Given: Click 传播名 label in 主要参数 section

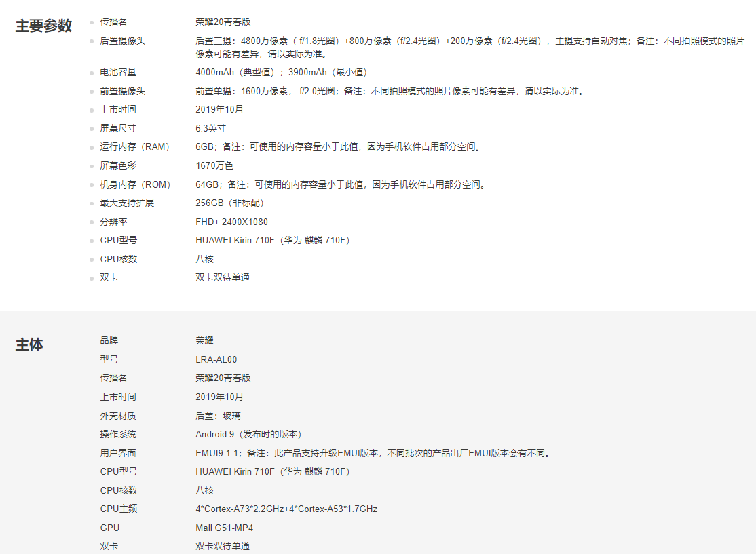Looking at the screenshot, I should [113, 22].
